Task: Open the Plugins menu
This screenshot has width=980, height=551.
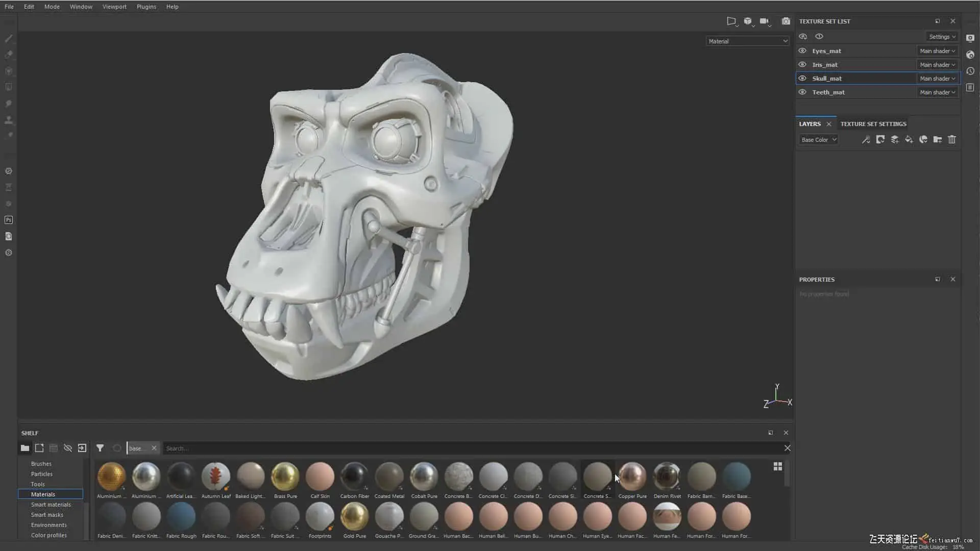Action: coord(146,7)
